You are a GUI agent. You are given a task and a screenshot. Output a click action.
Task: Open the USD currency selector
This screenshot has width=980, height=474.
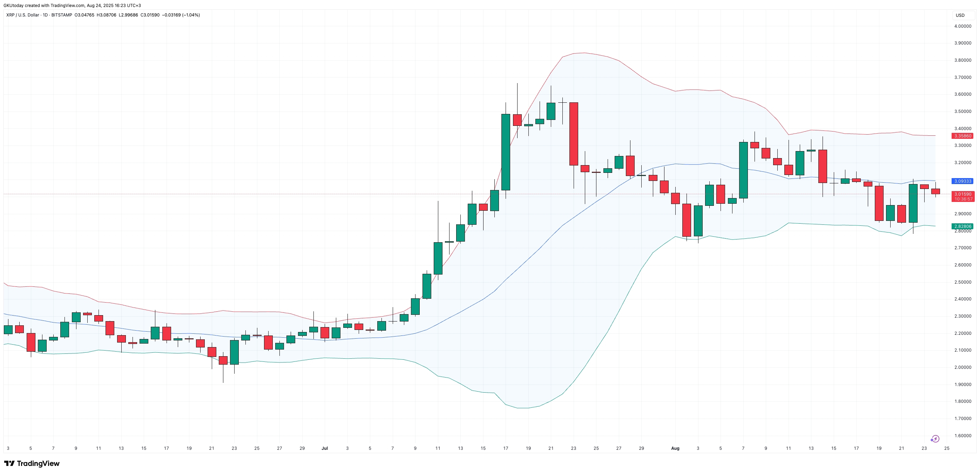[x=960, y=15]
